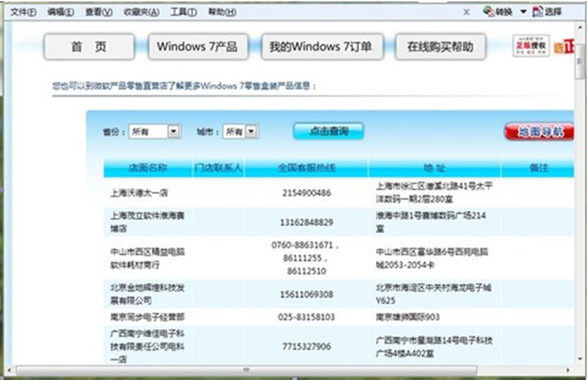Image resolution: width=588 pixels, height=380 pixels.
Task: Click the 正版授权 badge image
Action: [x=531, y=46]
